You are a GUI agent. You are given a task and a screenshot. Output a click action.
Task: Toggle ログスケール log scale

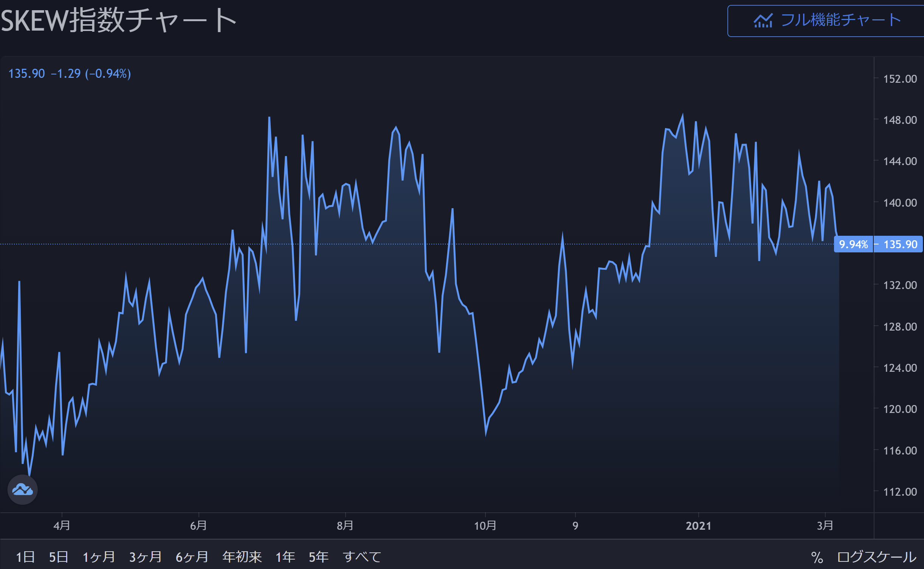[x=876, y=557]
